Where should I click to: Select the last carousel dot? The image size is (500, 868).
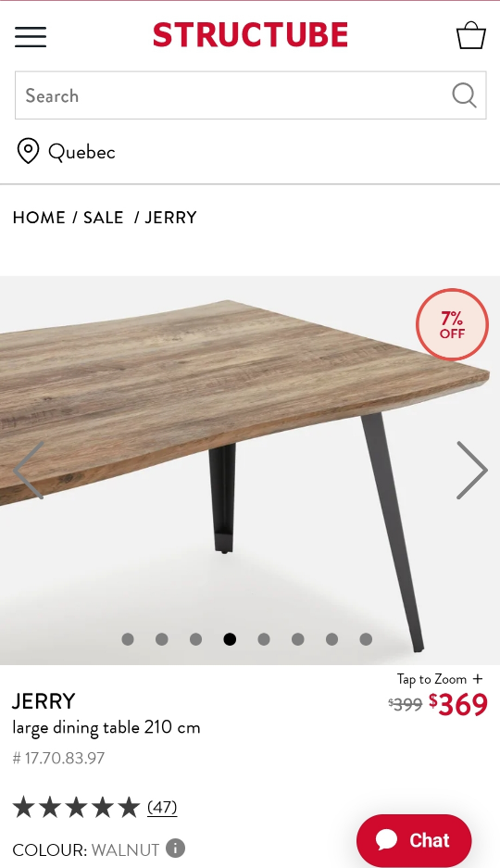click(366, 639)
